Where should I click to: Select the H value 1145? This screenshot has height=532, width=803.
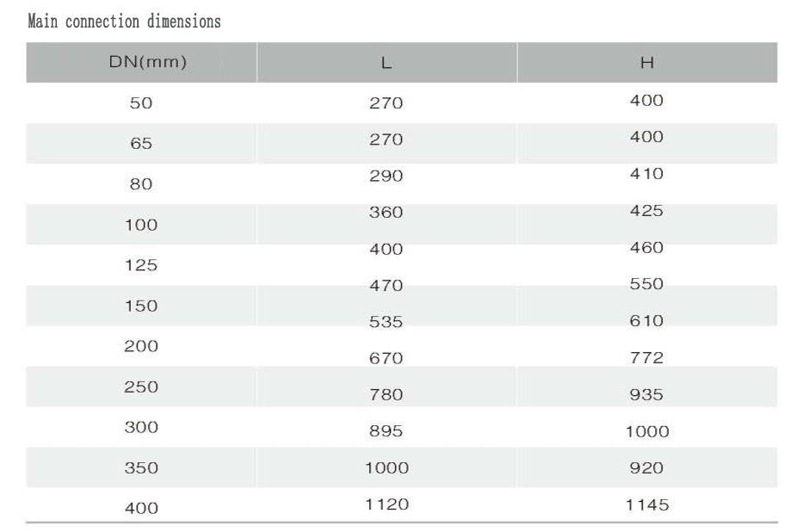647,504
